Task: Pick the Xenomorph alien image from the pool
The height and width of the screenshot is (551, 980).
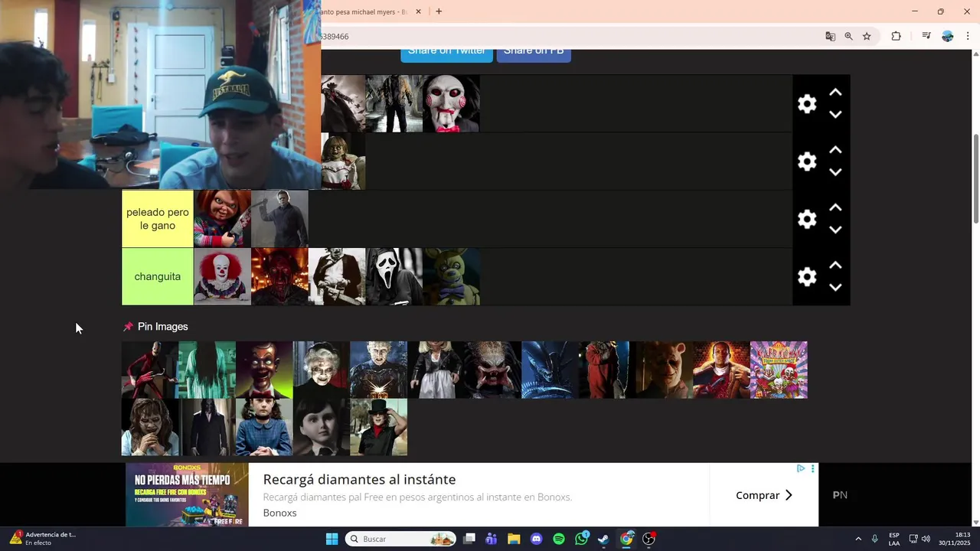Action: click(550, 370)
